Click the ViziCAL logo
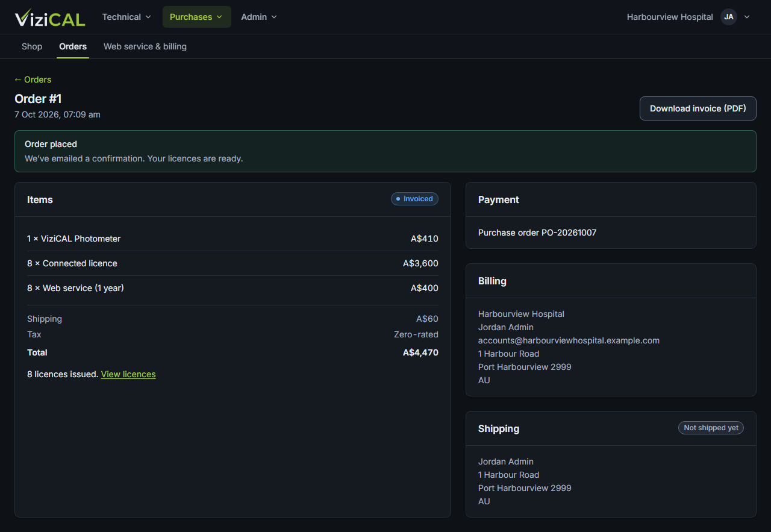 pos(50,17)
